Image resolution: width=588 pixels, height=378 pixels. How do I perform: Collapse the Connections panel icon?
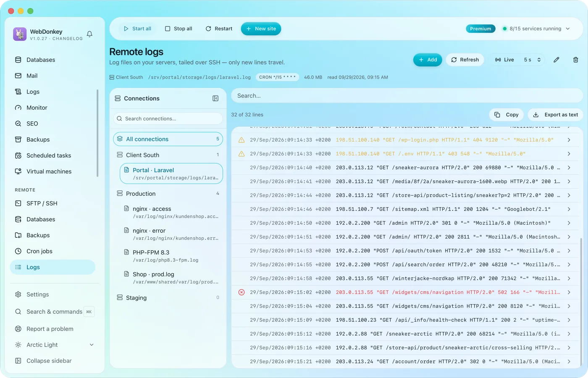tap(215, 98)
